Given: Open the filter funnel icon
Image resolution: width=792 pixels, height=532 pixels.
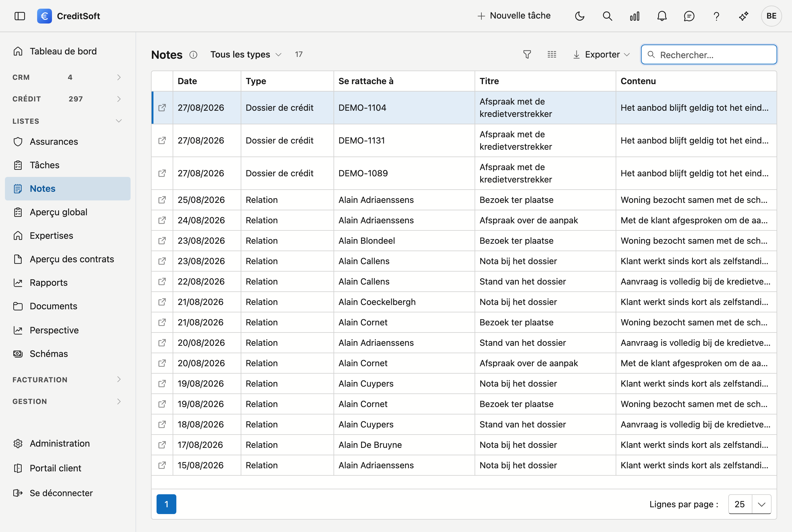Looking at the screenshot, I should click(x=527, y=54).
